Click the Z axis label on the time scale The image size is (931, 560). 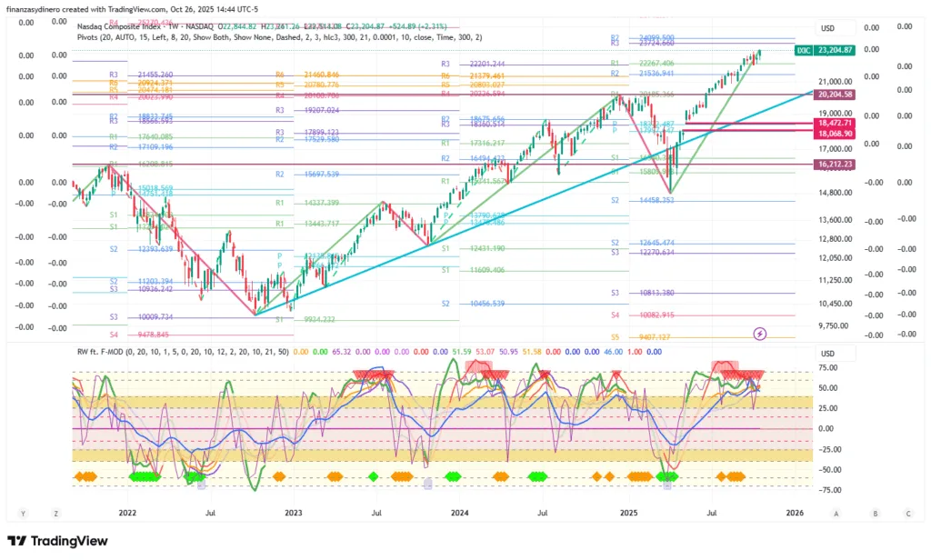(55, 514)
